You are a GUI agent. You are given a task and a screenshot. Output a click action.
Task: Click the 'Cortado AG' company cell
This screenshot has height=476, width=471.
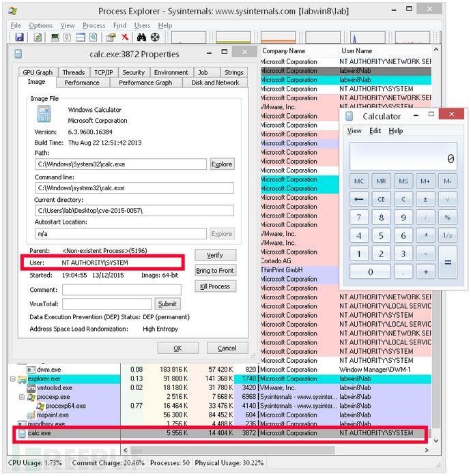point(300,261)
